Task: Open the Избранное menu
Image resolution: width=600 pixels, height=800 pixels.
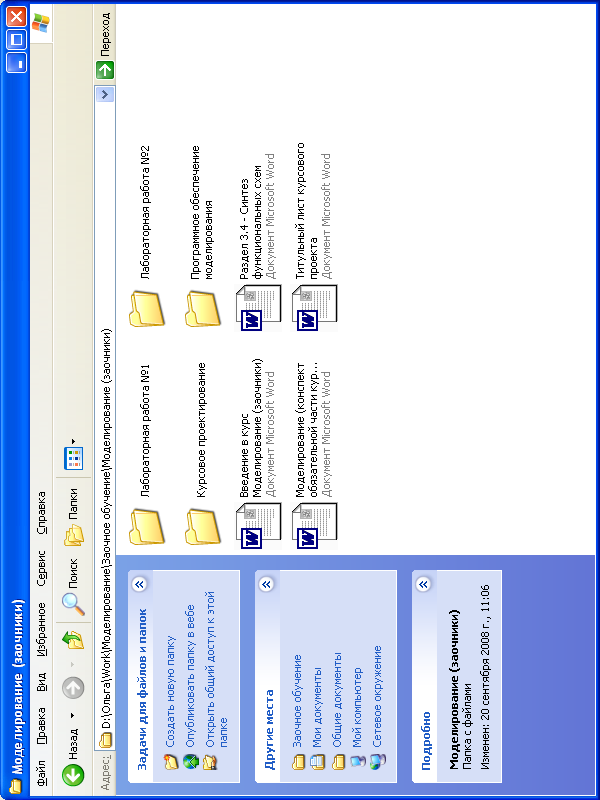Action: (x=41, y=629)
